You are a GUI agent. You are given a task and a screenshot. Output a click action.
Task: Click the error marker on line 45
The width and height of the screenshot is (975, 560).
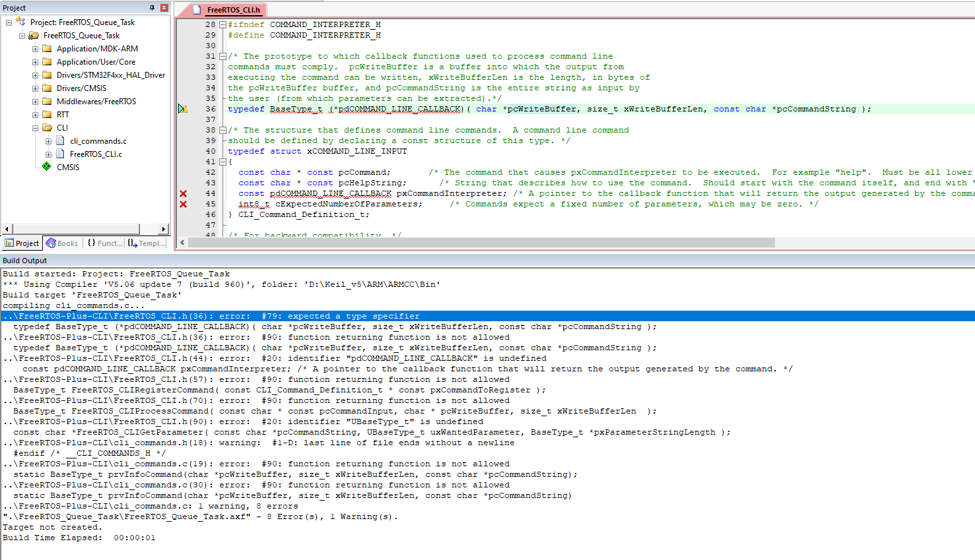tap(183, 204)
